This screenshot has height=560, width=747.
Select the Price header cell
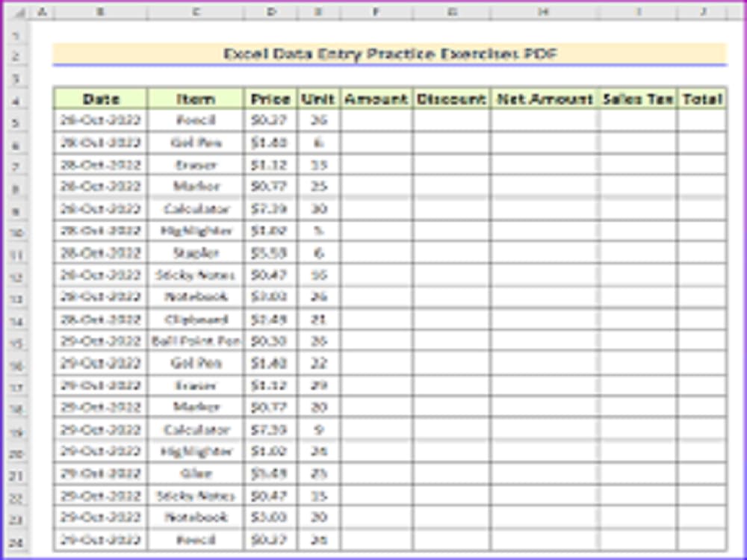click(270, 99)
